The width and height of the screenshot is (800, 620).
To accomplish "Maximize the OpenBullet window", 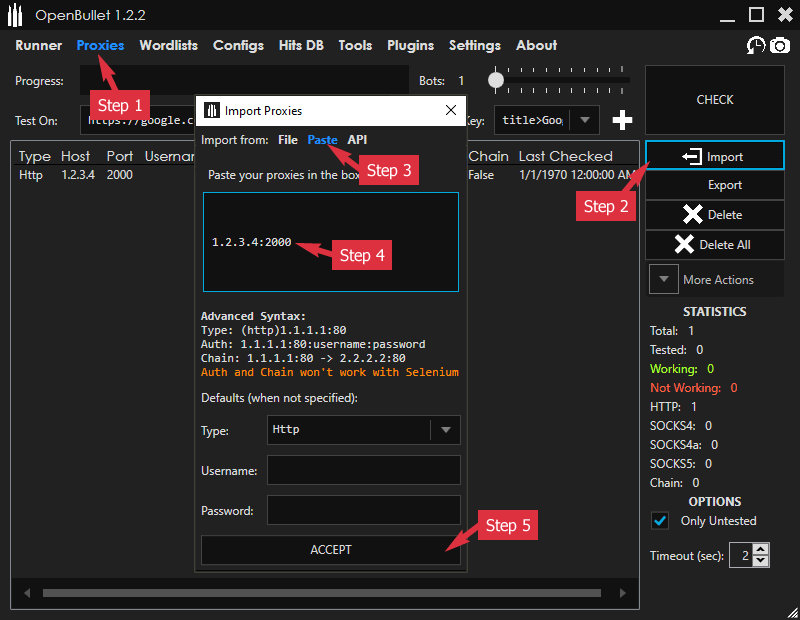I will 756,15.
